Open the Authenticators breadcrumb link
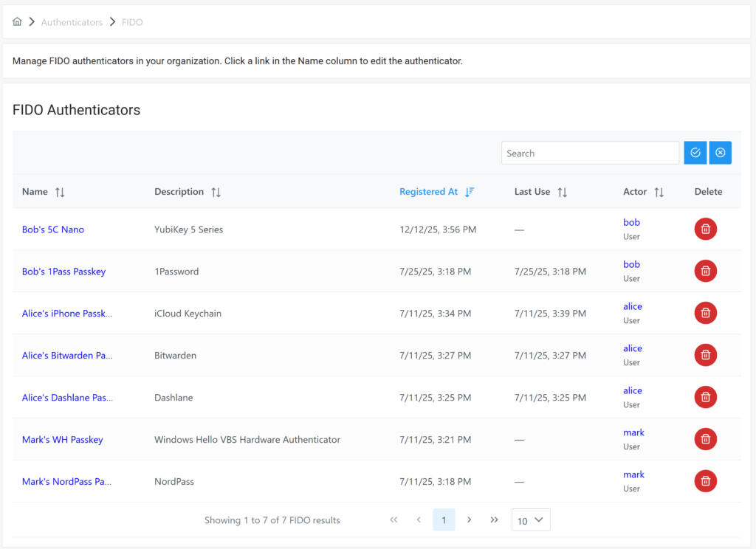The height and width of the screenshot is (549, 756). [72, 22]
